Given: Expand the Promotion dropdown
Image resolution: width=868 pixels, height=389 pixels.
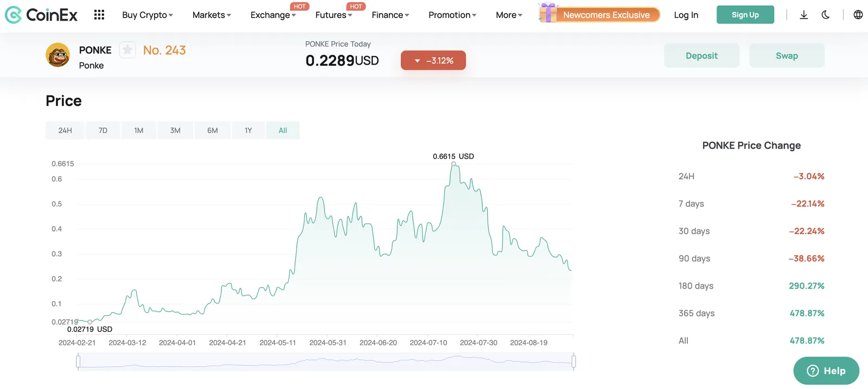Looking at the screenshot, I should pos(452,15).
